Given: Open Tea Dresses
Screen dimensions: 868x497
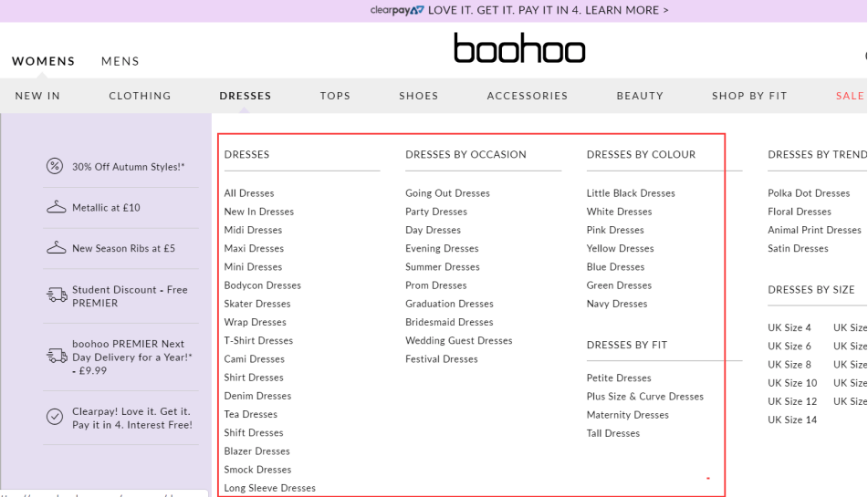Looking at the screenshot, I should coord(251,414).
